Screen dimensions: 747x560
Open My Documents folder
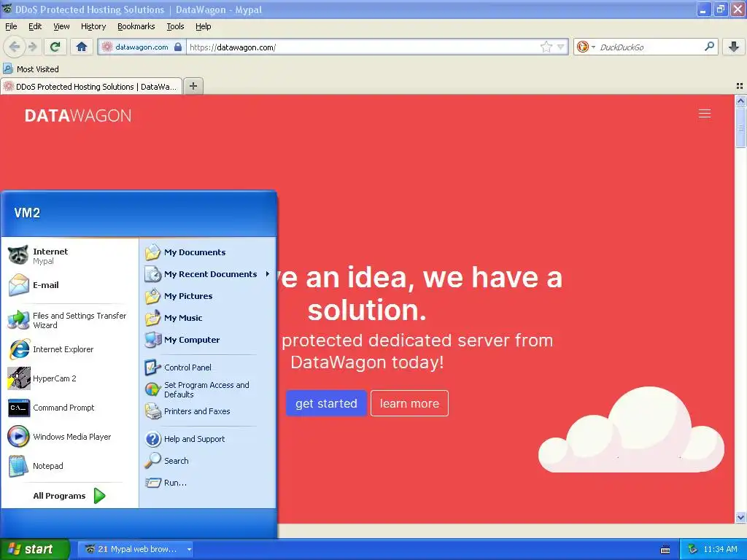(208, 252)
